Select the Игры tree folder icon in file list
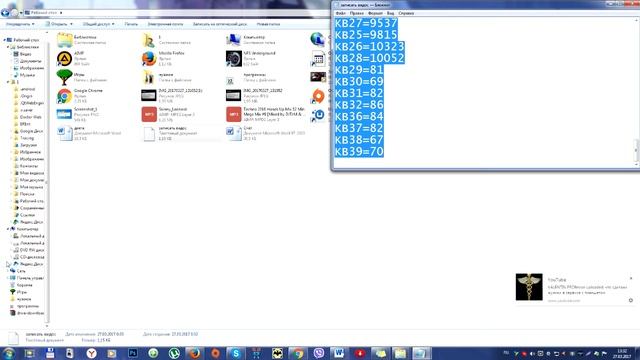 [64, 77]
